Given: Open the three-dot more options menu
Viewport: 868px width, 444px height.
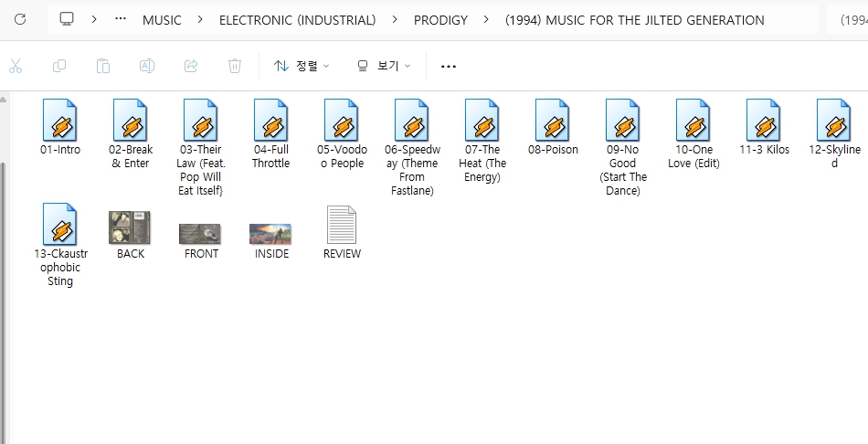Looking at the screenshot, I should click(x=448, y=66).
